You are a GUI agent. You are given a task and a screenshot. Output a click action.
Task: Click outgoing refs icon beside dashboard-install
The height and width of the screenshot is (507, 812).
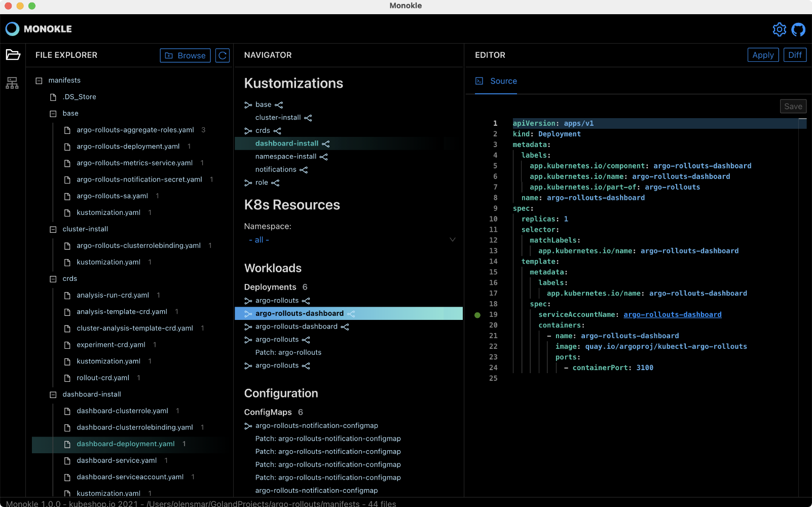(x=325, y=144)
